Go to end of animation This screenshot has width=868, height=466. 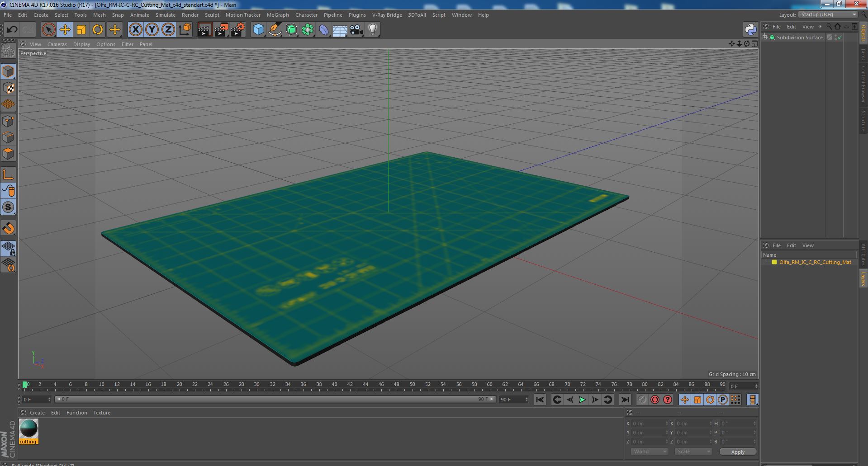tap(625, 400)
